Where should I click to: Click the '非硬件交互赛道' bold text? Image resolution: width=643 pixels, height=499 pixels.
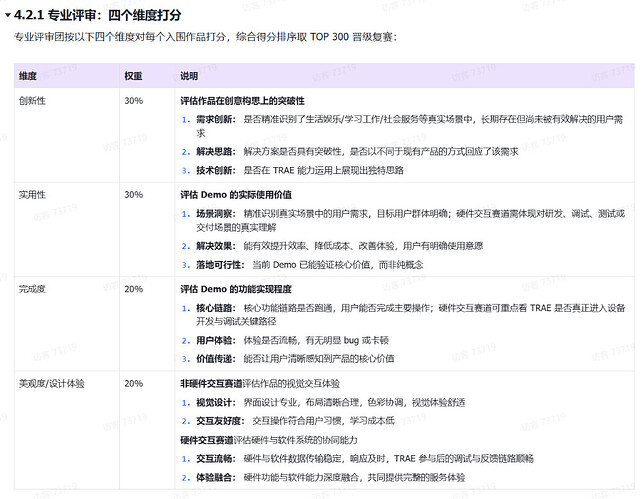(211, 383)
